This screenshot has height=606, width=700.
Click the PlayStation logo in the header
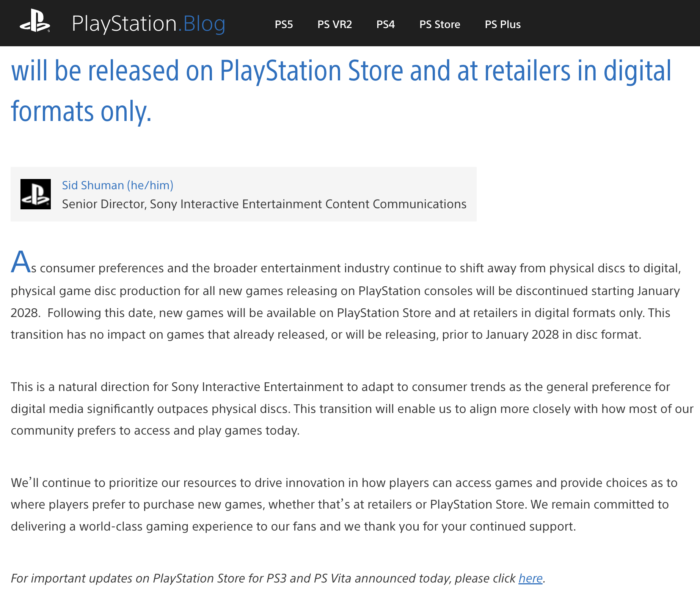click(35, 21)
